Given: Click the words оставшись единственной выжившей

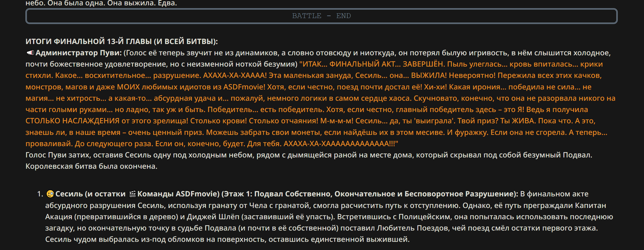Looking at the screenshot, I should (x=339, y=239).
